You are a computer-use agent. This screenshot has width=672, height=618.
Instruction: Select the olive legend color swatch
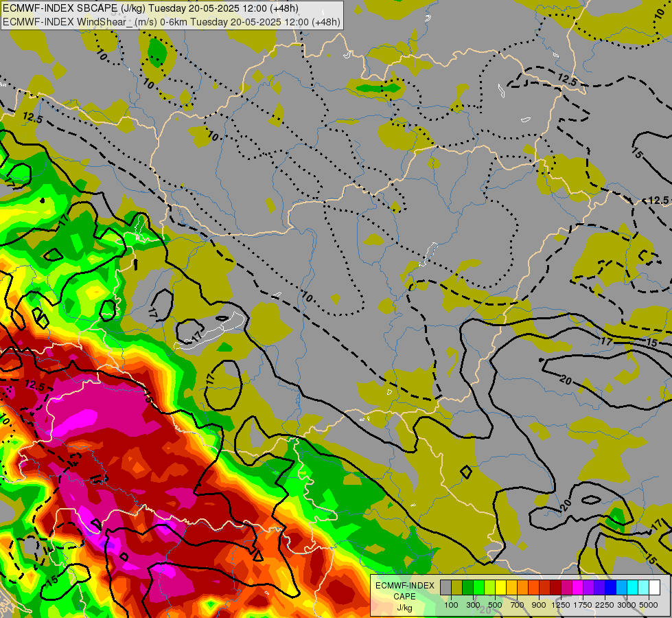click(457, 587)
